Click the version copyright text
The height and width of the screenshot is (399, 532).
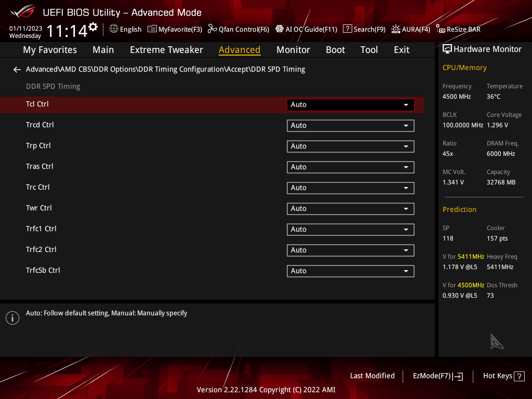(x=266, y=390)
